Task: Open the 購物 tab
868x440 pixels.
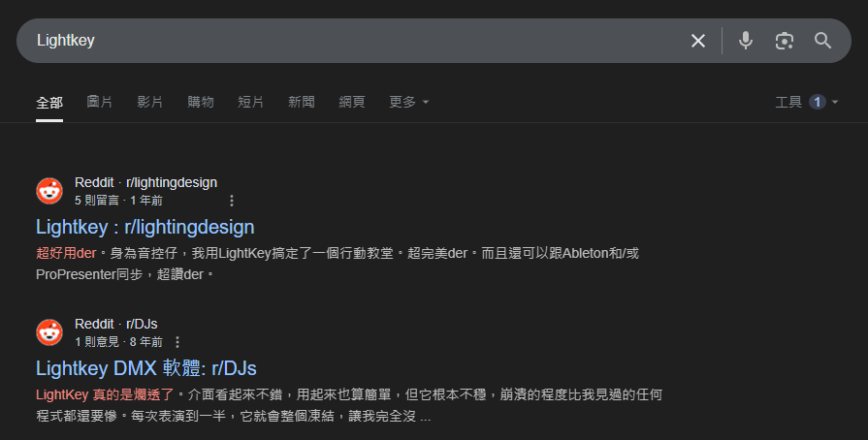Action: click(x=201, y=102)
